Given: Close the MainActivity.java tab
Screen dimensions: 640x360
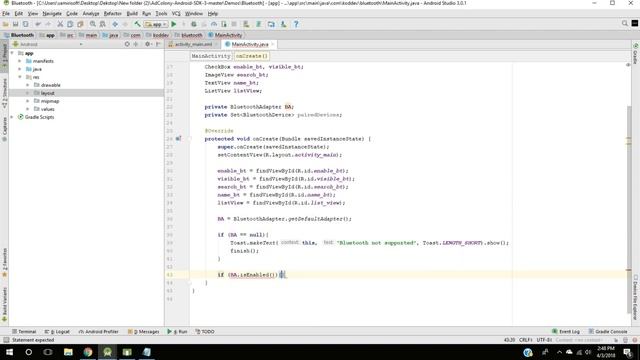Looking at the screenshot, I should tap(273, 44).
